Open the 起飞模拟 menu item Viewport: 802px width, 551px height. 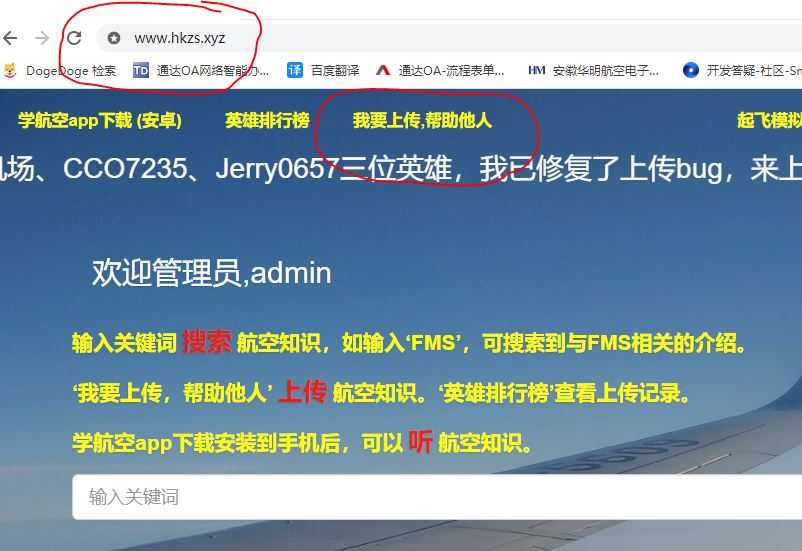pyautogui.click(x=769, y=120)
